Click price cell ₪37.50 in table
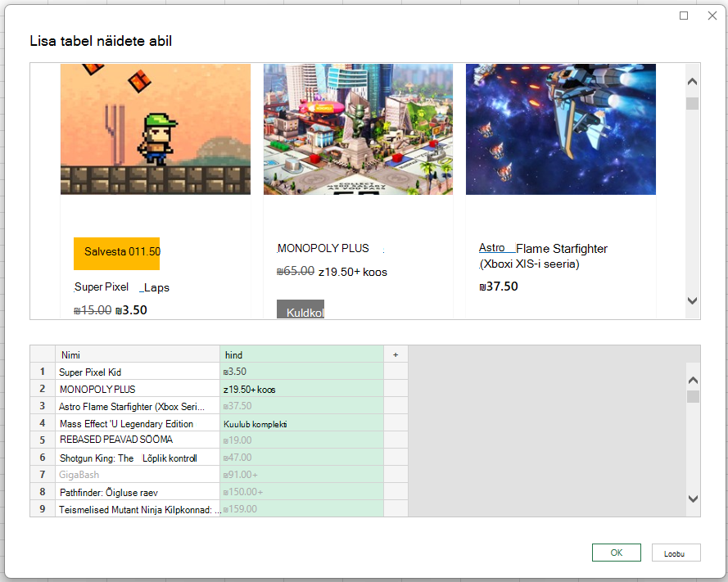728x582 pixels. [x=302, y=406]
